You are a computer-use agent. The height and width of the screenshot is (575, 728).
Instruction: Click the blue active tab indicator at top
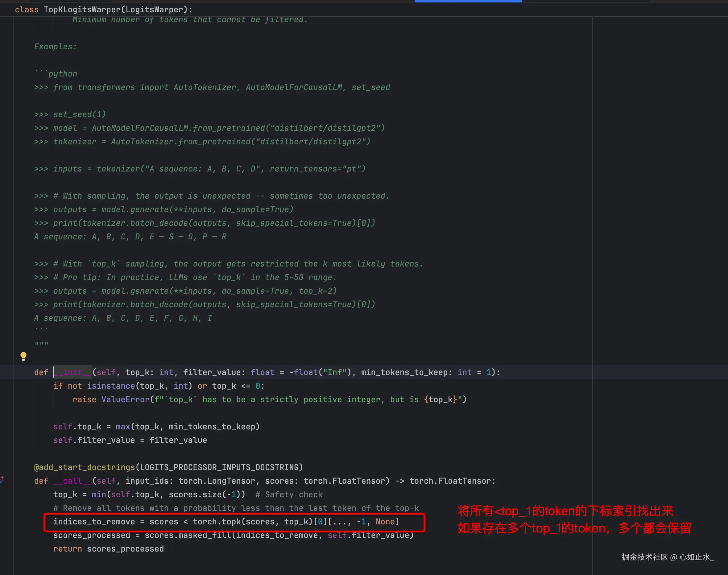click(x=468, y=1)
